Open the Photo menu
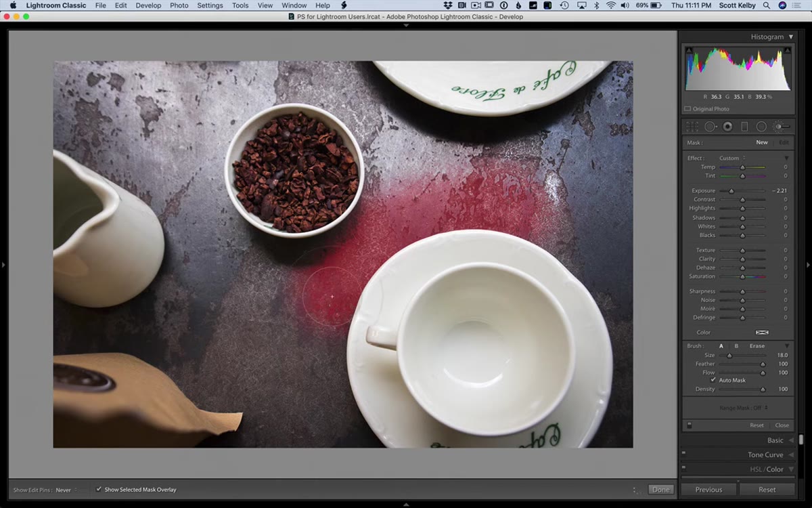 179,5
